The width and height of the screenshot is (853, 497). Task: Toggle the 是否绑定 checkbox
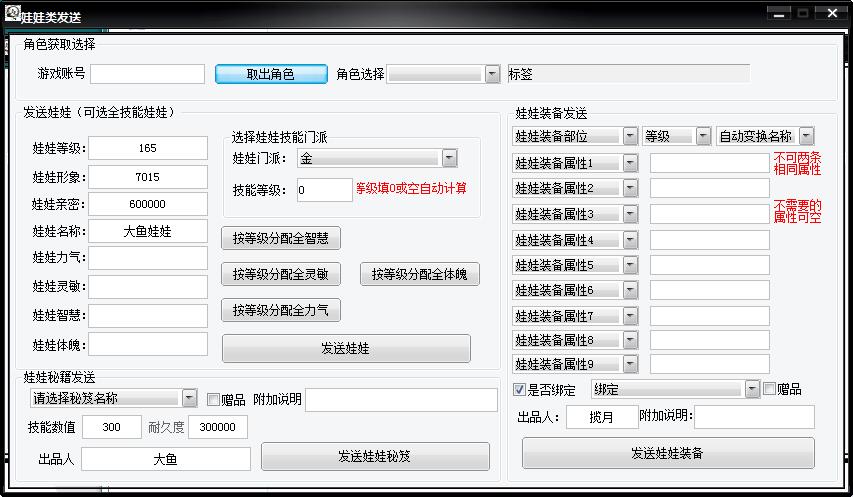519,389
